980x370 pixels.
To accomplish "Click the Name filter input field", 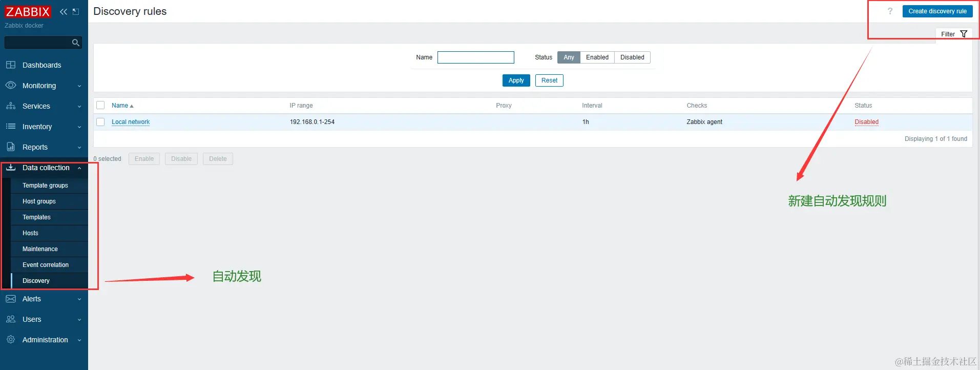I will 476,57.
